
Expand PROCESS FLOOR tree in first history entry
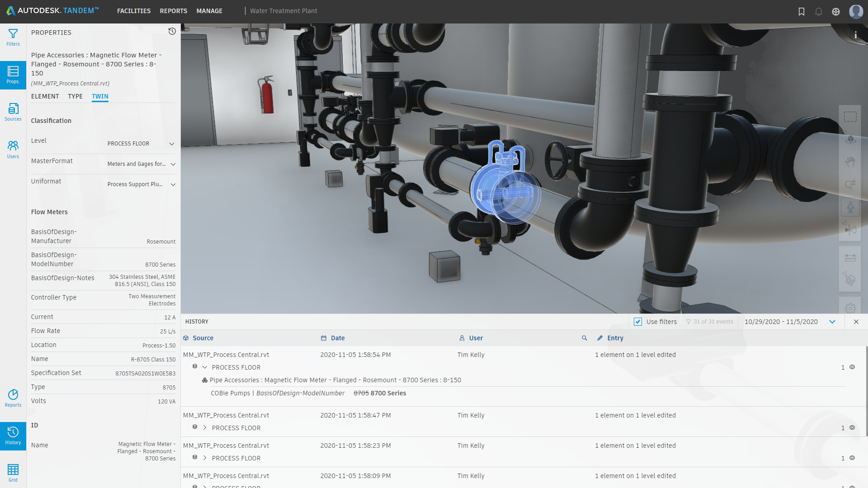204,367
